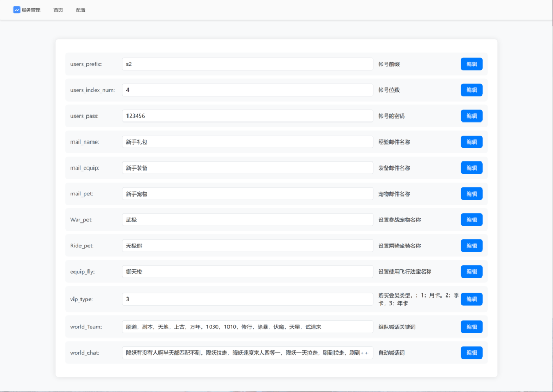Select the vip_type input showing 3

point(247,299)
